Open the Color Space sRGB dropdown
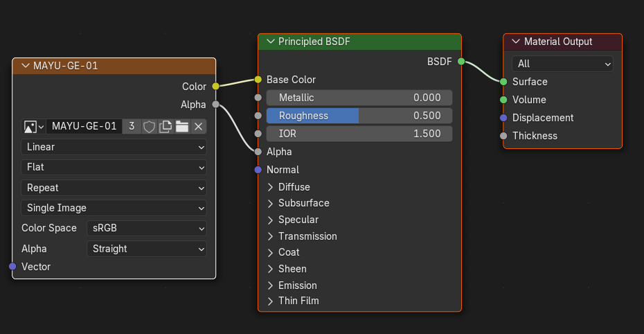The width and height of the screenshot is (644, 334). (147, 228)
